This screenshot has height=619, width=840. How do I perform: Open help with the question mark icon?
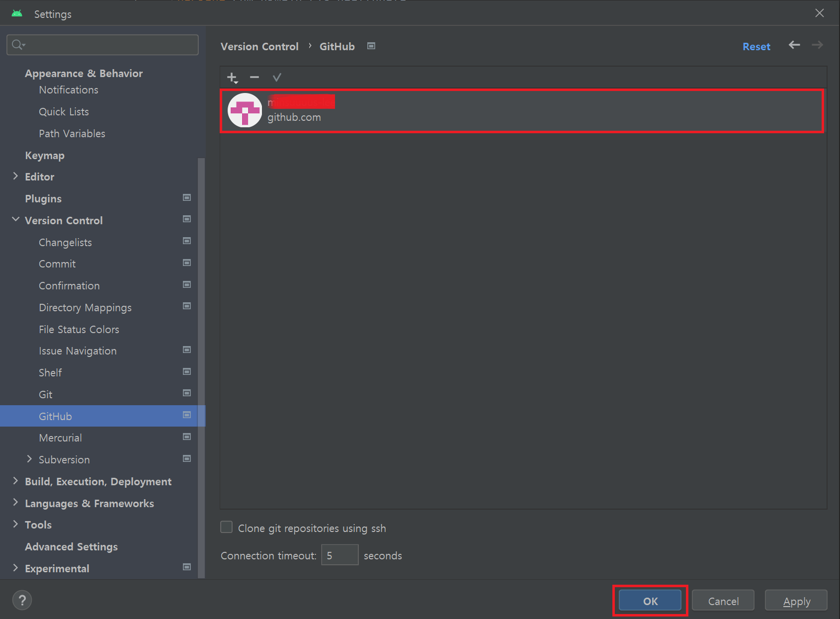[22, 600]
